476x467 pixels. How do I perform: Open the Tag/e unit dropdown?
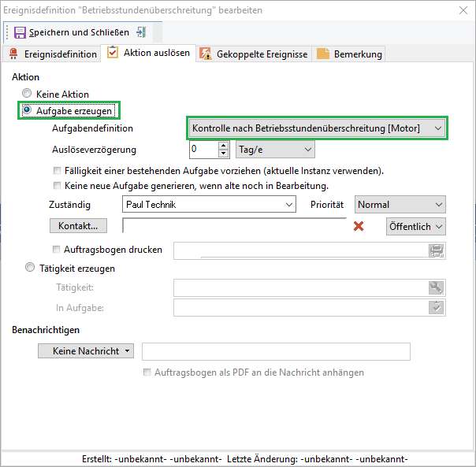275,150
